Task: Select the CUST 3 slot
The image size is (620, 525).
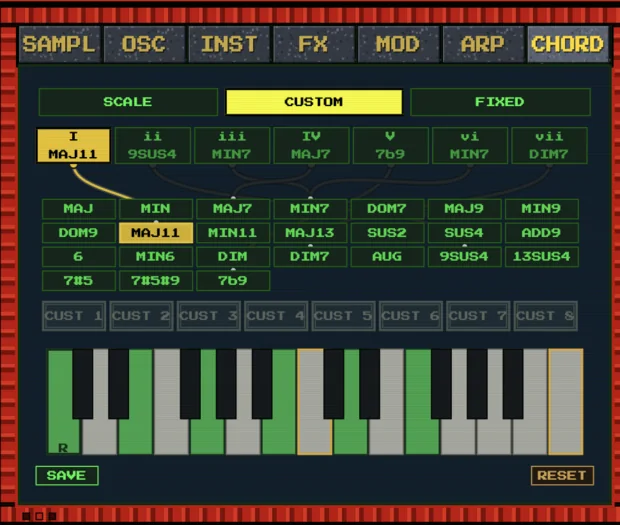Action: (x=209, y=316)
